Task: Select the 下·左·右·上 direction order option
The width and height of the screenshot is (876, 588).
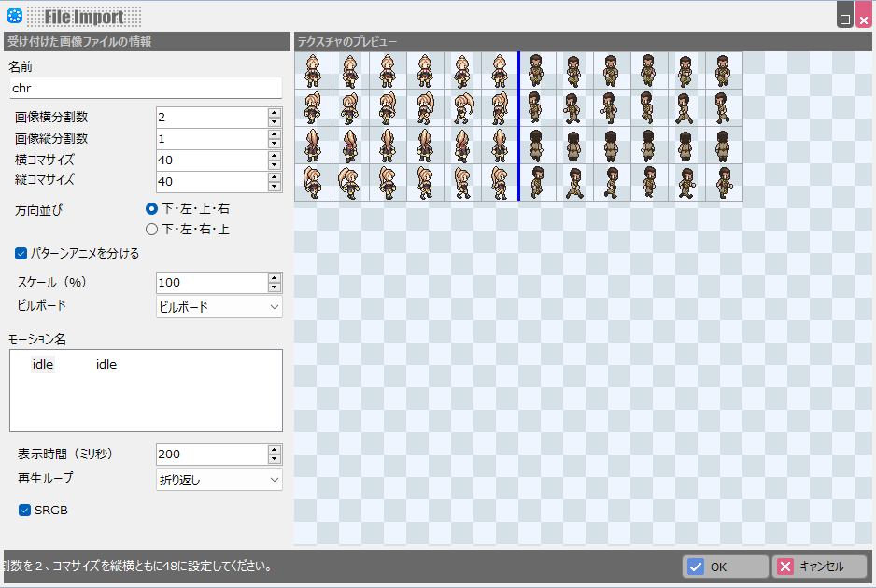Action: tap(152, 229)
